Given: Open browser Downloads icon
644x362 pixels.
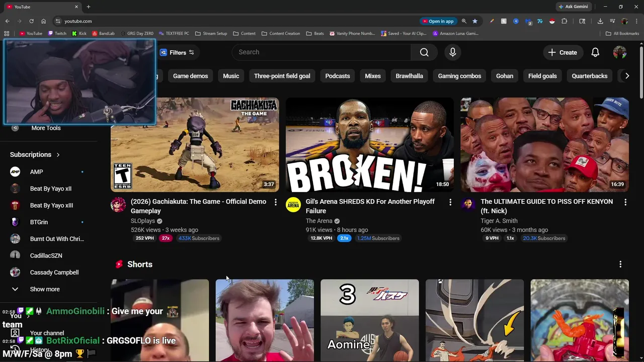Looking at the screenshot, I should 600,21.
